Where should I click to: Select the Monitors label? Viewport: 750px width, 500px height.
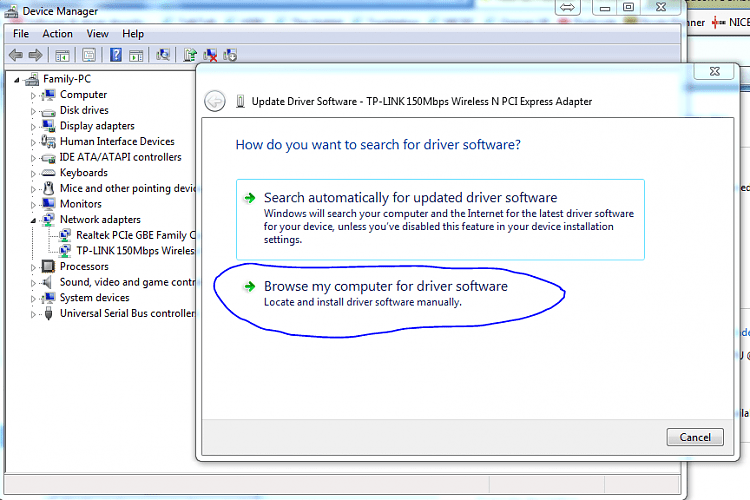click(x=81, y=204)
